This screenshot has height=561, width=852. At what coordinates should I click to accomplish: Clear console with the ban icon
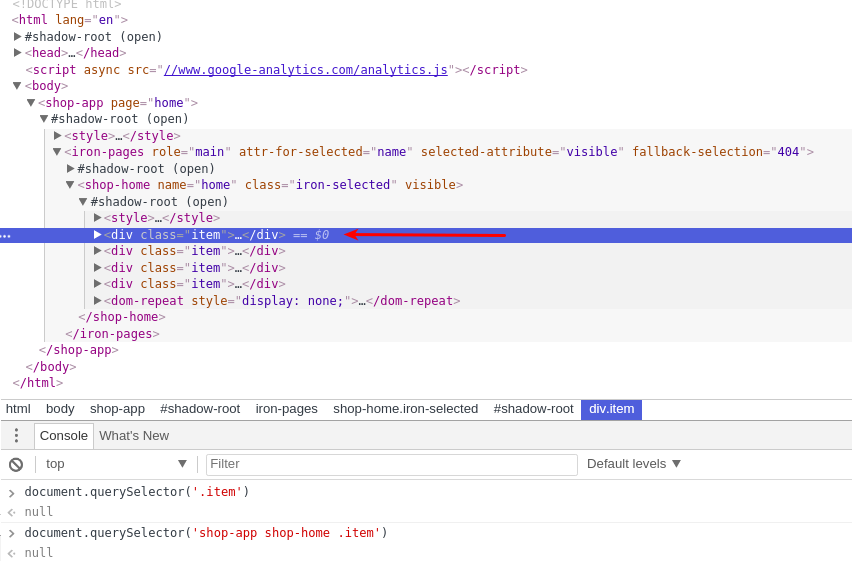16,464
